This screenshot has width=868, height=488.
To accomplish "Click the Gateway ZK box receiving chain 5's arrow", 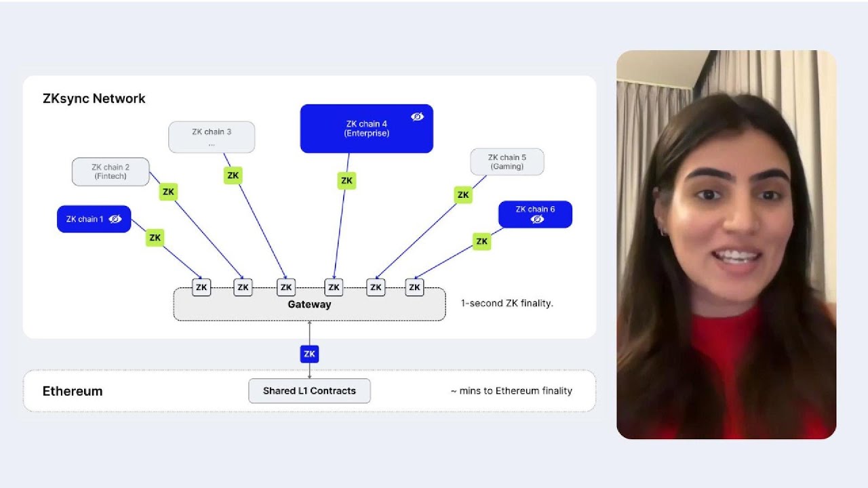I will click(376, 287).
